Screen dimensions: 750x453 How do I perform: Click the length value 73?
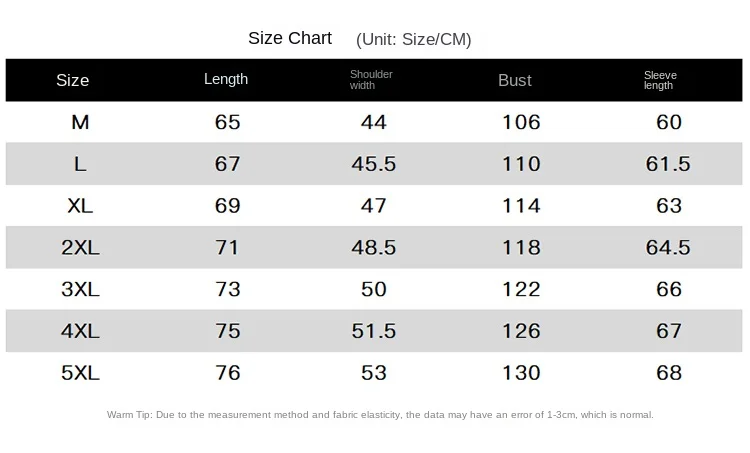227,289
